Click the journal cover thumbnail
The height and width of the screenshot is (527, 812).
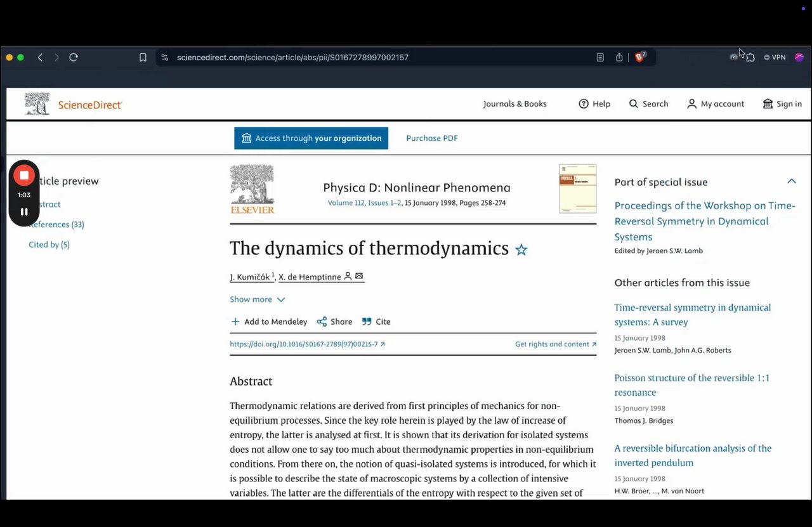pyautogui.click(x=577, y=188)
